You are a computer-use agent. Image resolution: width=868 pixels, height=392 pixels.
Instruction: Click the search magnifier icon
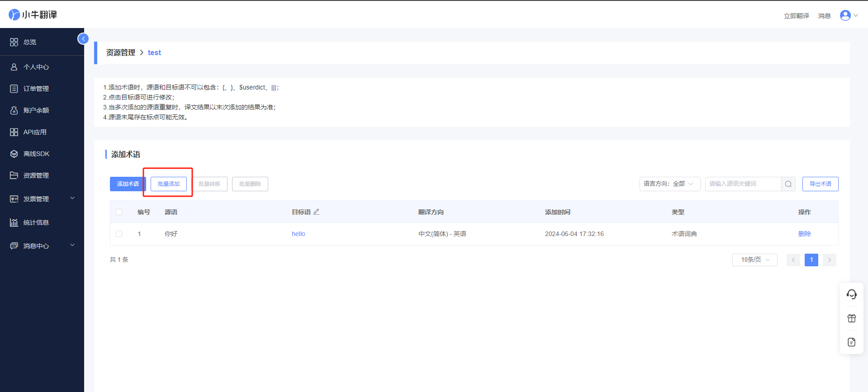pos(788,184)
